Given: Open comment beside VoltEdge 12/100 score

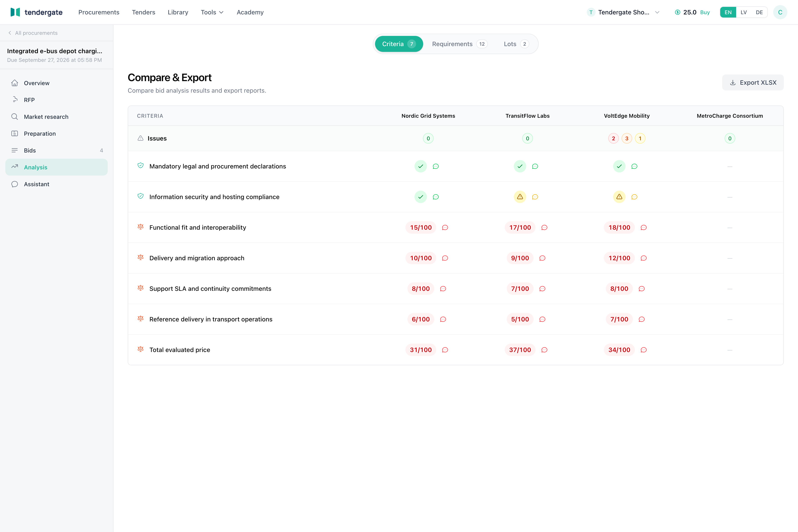Looking at the screenshot, I should (x=644, y=258).
